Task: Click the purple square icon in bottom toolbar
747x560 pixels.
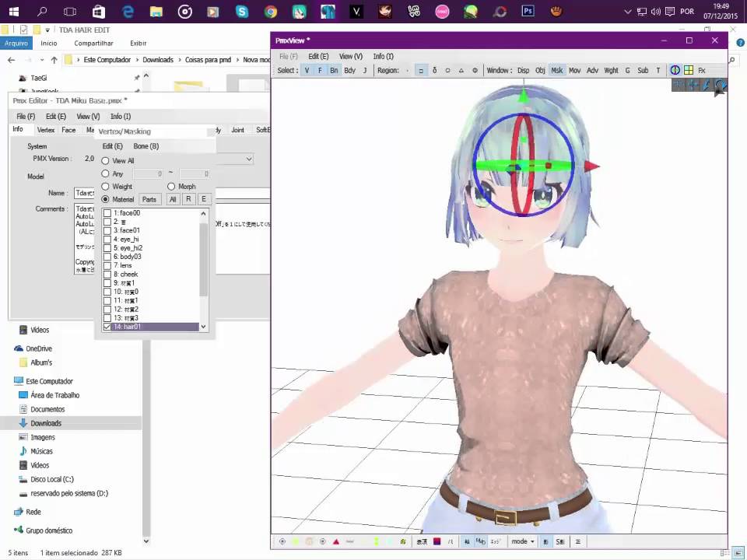Action: pyautogui.click(x=437, y=541)
